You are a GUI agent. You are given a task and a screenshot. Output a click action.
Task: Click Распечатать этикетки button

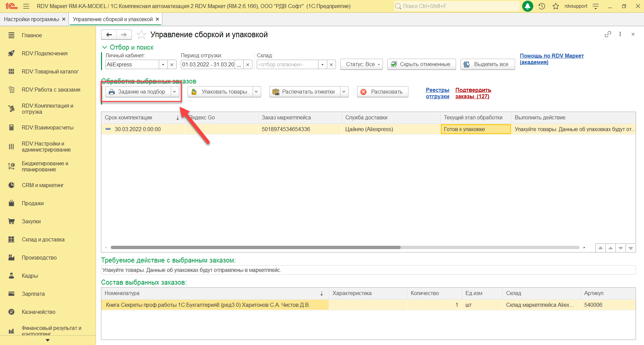[305, 92]
